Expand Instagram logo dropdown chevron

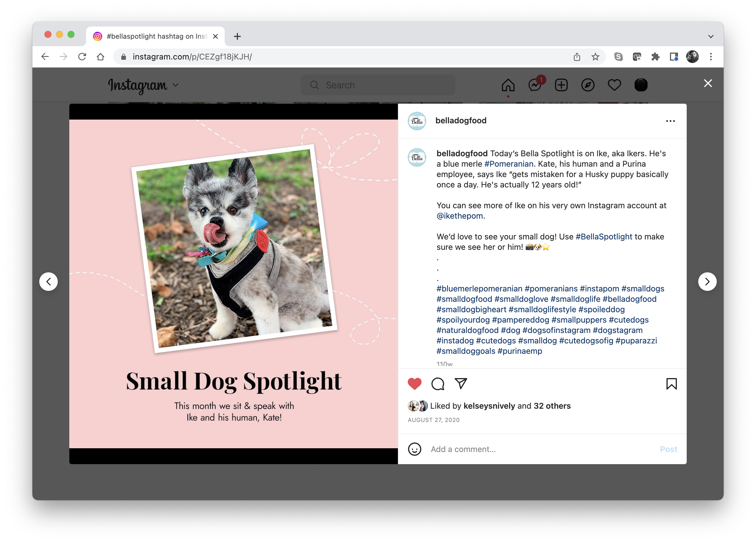pyautogui.click(x=176, y=85)
